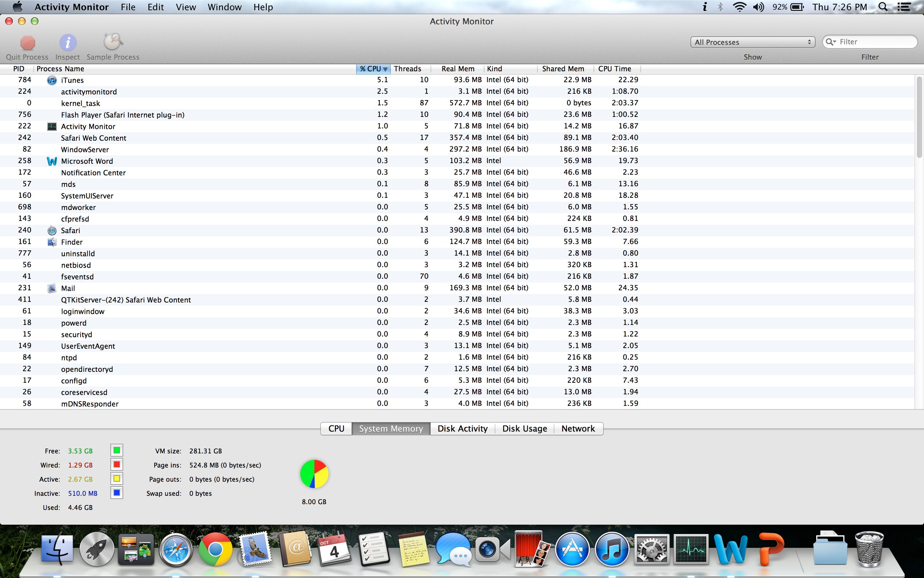Open Microsoft PowerPoint from the Dock
The image size is (924, 578).
[x=771, y=549]
